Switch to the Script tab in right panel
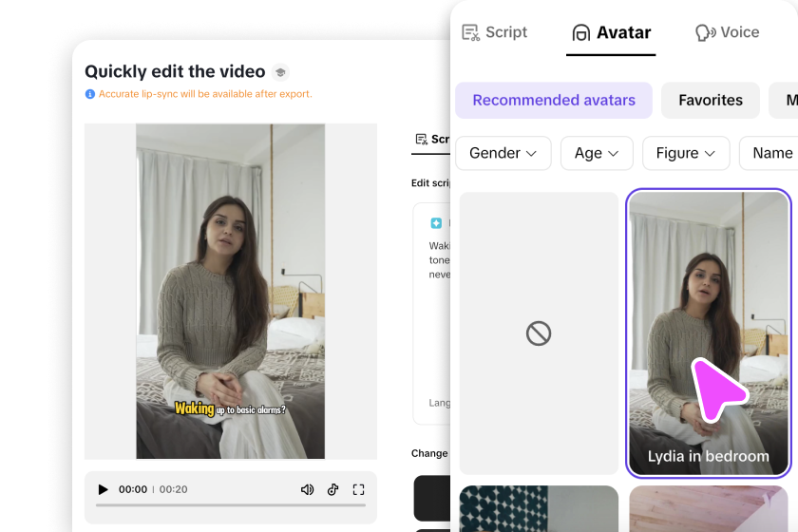The image size is (798, 532). [x=494, y=32]
